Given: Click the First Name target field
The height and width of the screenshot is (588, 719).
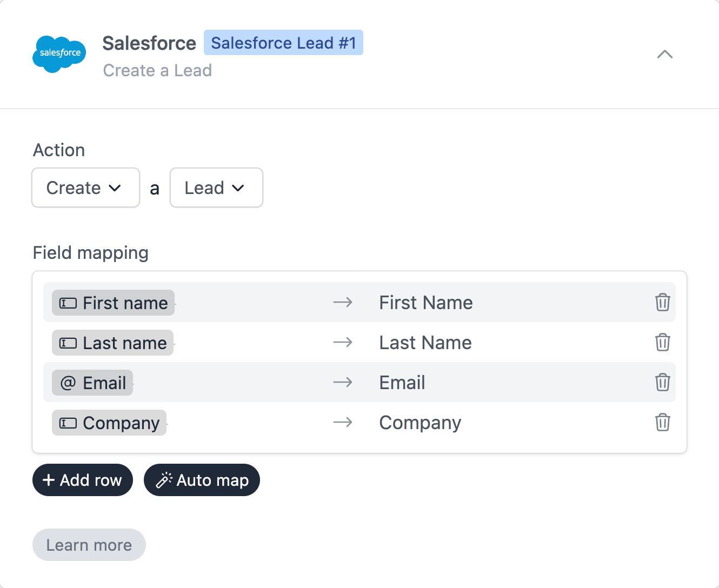Looking at the screenshot, I should pyautogui.click(x=426, y=303).
